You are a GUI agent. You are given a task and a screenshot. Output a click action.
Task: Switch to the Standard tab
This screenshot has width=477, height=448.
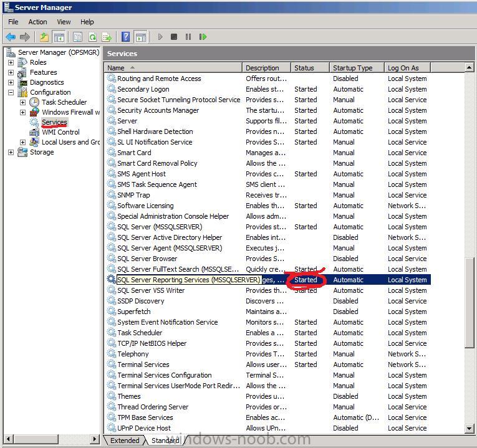(x=165, y=441)
